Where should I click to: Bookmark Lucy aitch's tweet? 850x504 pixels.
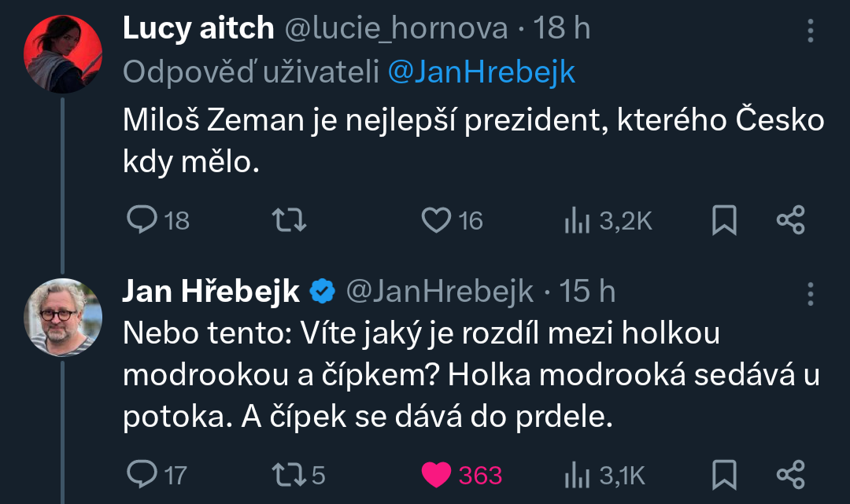(724, 220)
